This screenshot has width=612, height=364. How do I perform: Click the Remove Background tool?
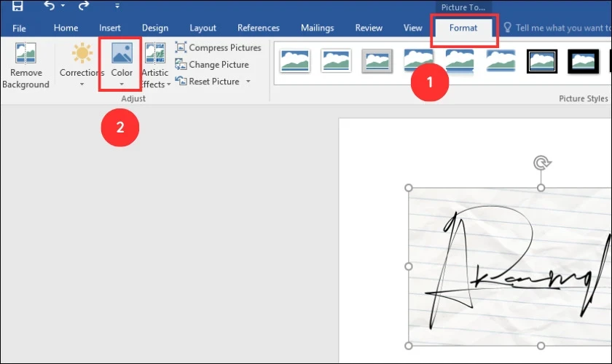pos(25,67)
